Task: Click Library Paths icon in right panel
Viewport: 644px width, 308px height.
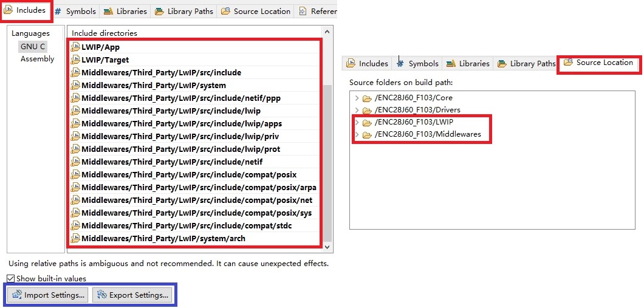Action: pos(502,64)
